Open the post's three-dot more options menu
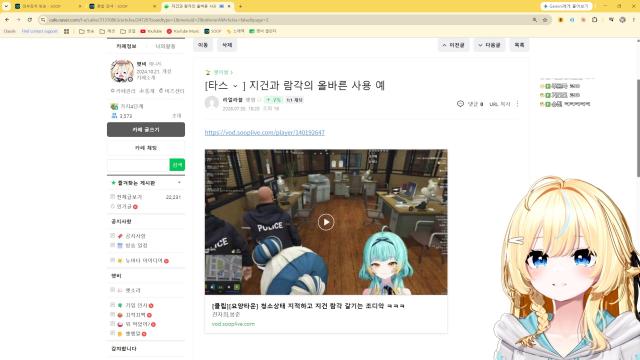Image resolution: width=640 pixels, height=360 pixels. point(518,104)
